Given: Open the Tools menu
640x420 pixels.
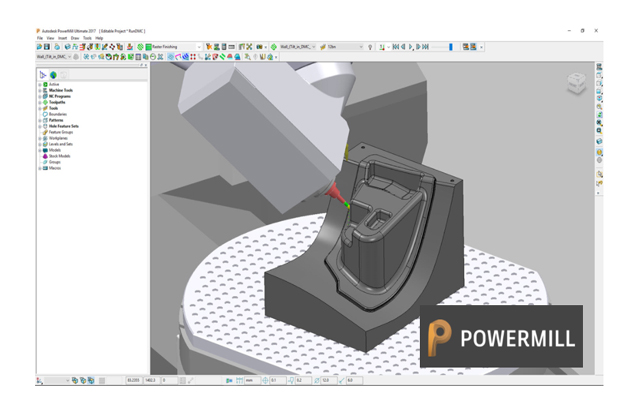Looking at the screenshot, I should pyautogui.click(x=87, y=38).
